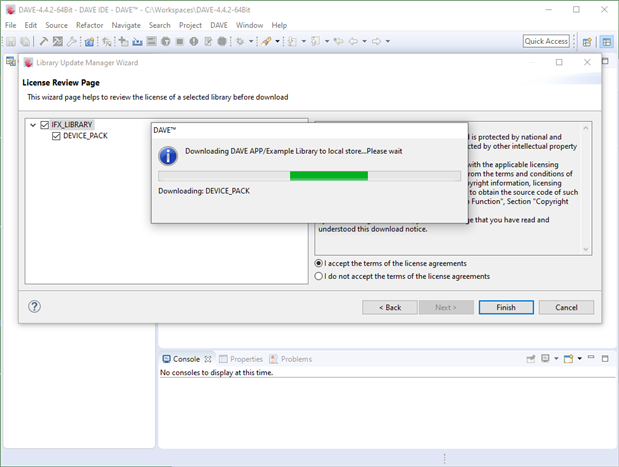Click the Rebuild active project icon
This screenshot has width=619, height=467.
tap(58, 41)
